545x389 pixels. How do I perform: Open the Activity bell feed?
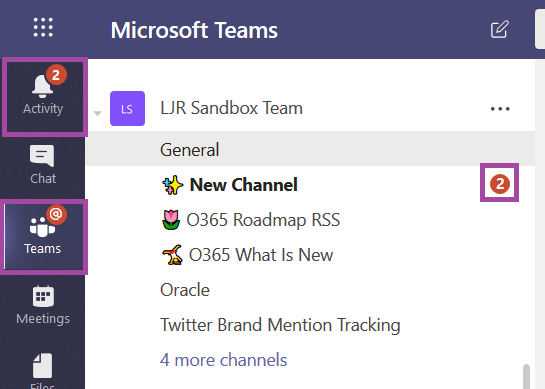click(43, 96)
